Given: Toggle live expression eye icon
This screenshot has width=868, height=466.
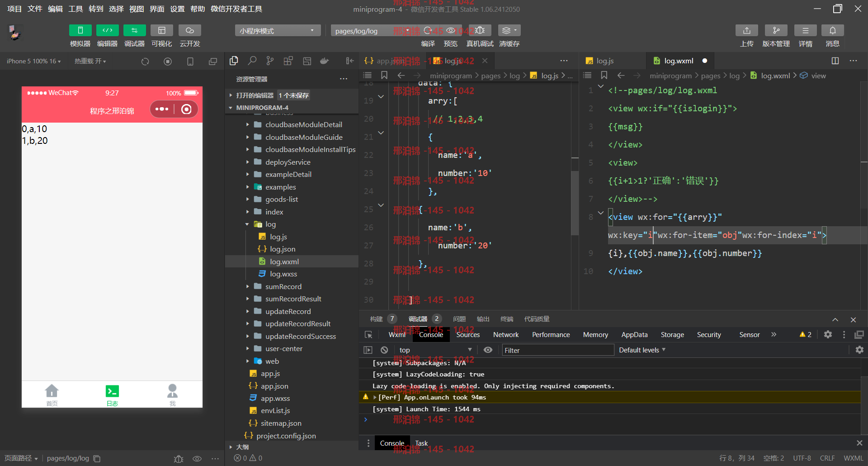Looking at the screenshot, I should 488,350.
